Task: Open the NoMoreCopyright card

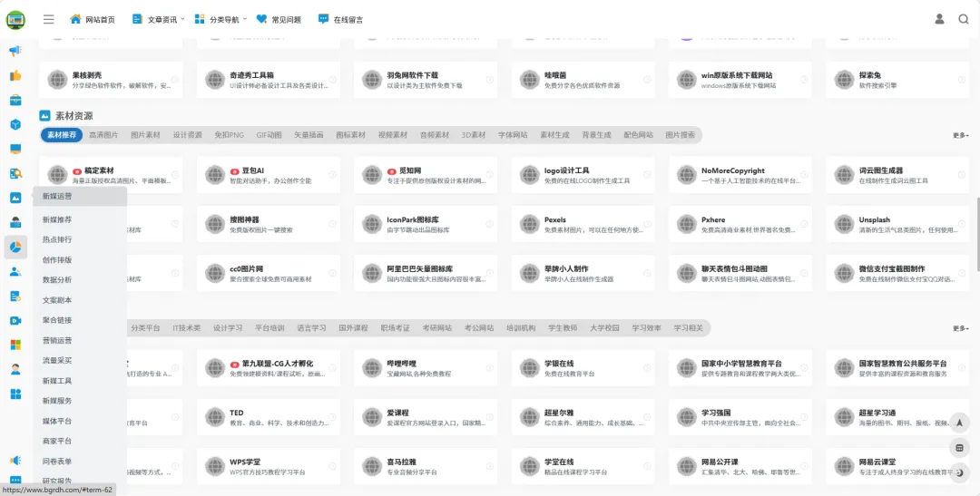Action: point(740,175)
